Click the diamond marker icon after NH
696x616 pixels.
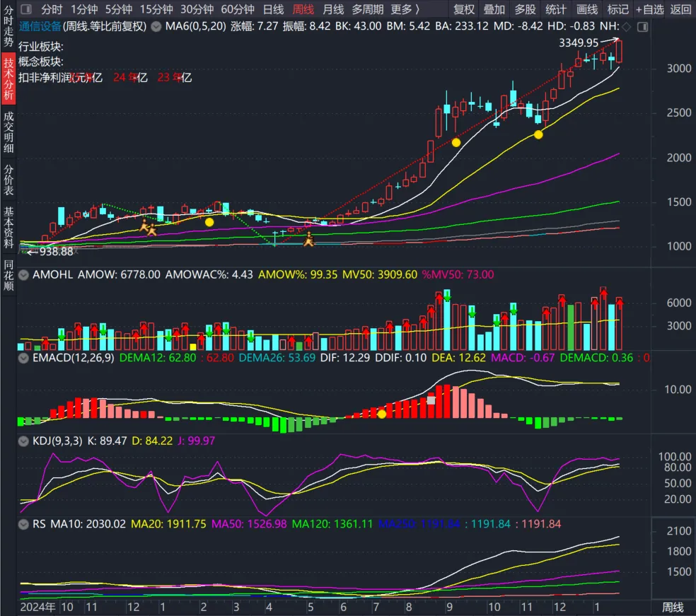tap(626, 27)
